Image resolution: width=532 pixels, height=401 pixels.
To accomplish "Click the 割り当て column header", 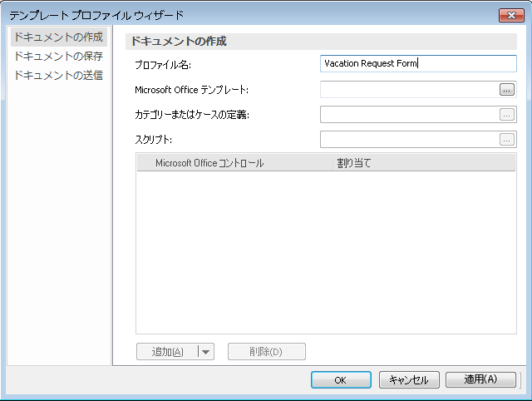I will coord(424,163).
